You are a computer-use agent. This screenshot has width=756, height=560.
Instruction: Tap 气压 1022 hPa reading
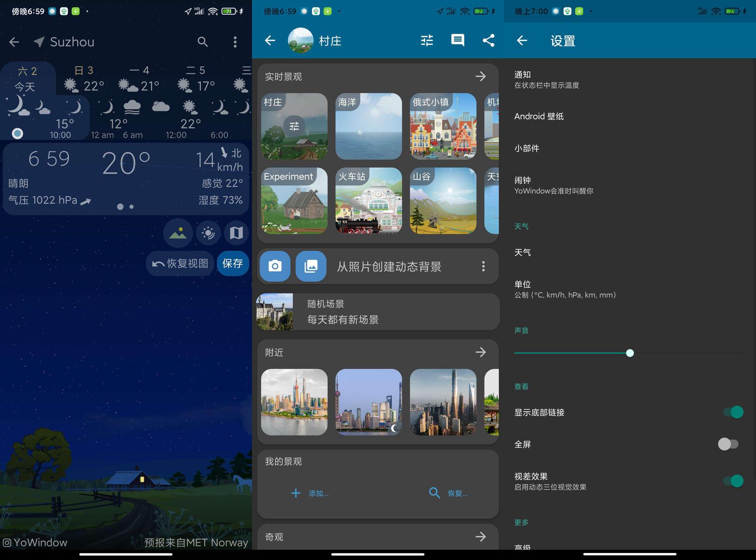49,200
